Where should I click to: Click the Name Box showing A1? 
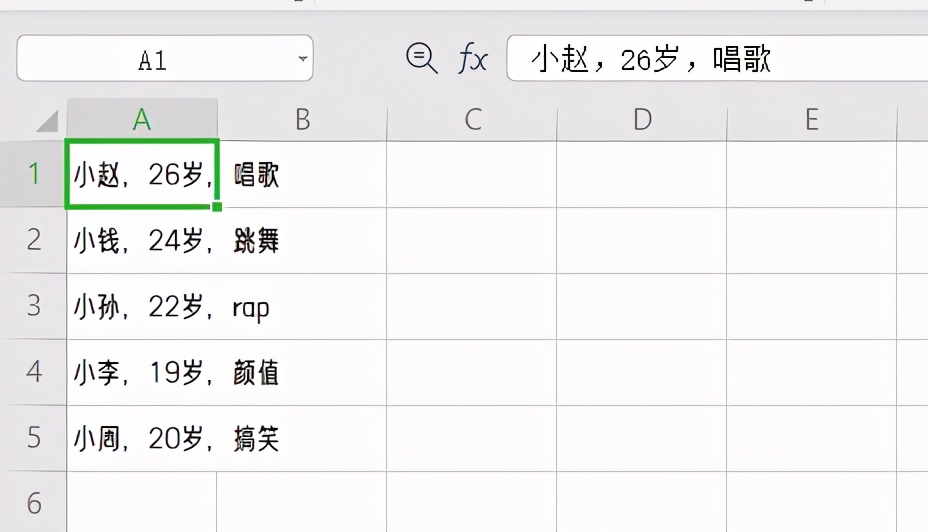(x=165, y=58)
